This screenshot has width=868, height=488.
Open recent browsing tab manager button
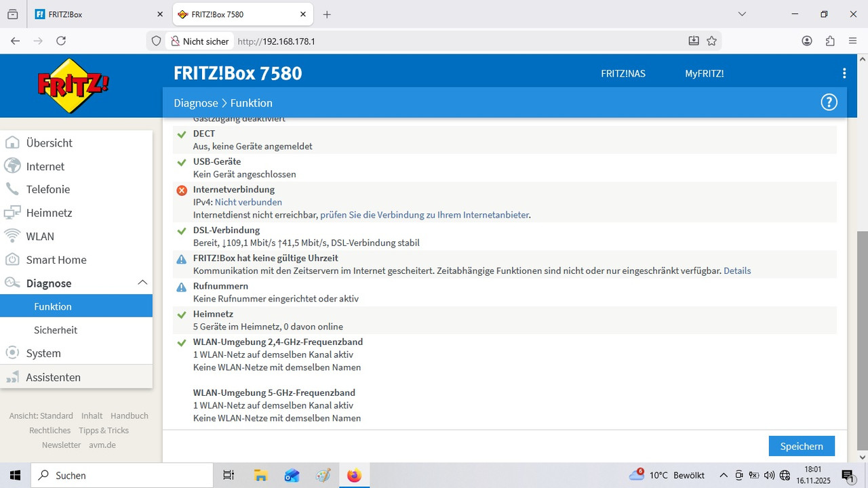click(x=12, y=14)
